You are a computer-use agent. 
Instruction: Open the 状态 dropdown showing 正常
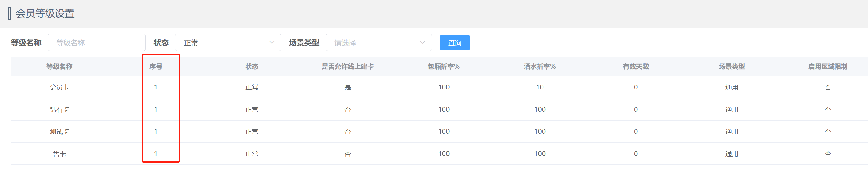click(x=228, y=42)
